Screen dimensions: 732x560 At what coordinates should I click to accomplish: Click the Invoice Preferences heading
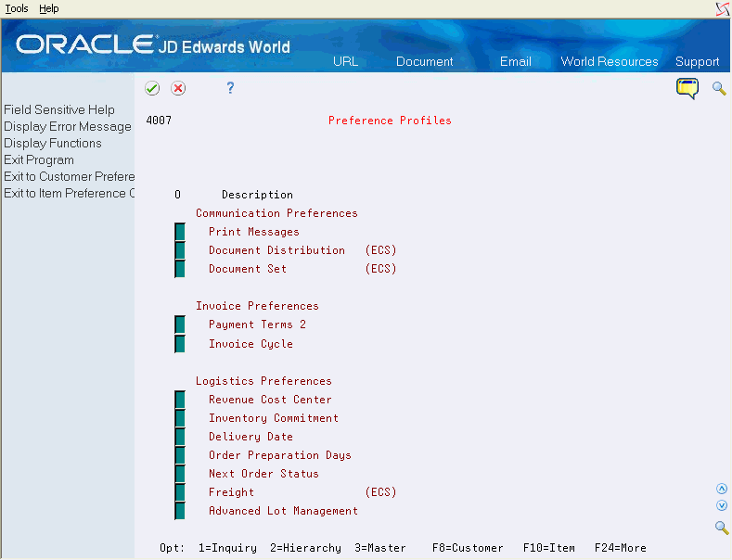pos(257,306)
